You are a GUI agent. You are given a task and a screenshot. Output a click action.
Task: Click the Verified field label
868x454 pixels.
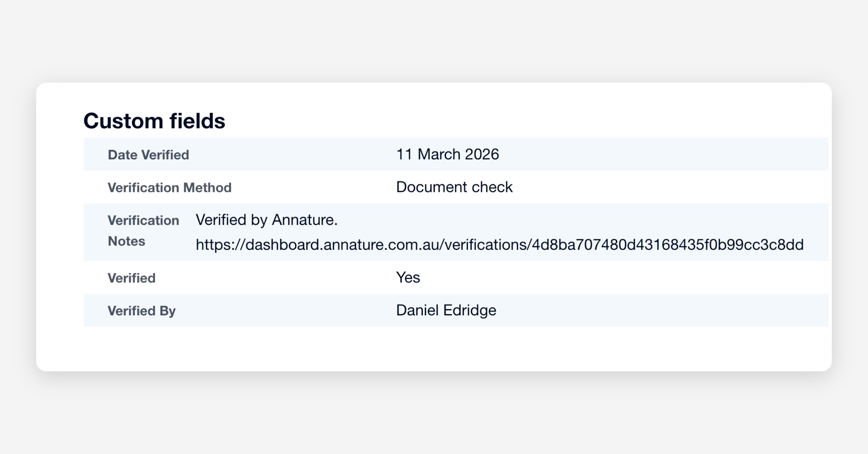[x=131, y=278]
